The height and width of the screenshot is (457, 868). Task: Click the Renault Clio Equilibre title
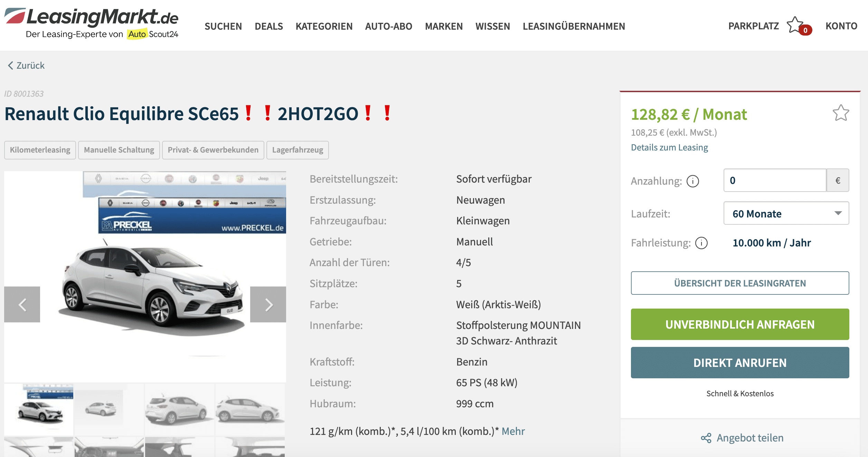[198, 114]
